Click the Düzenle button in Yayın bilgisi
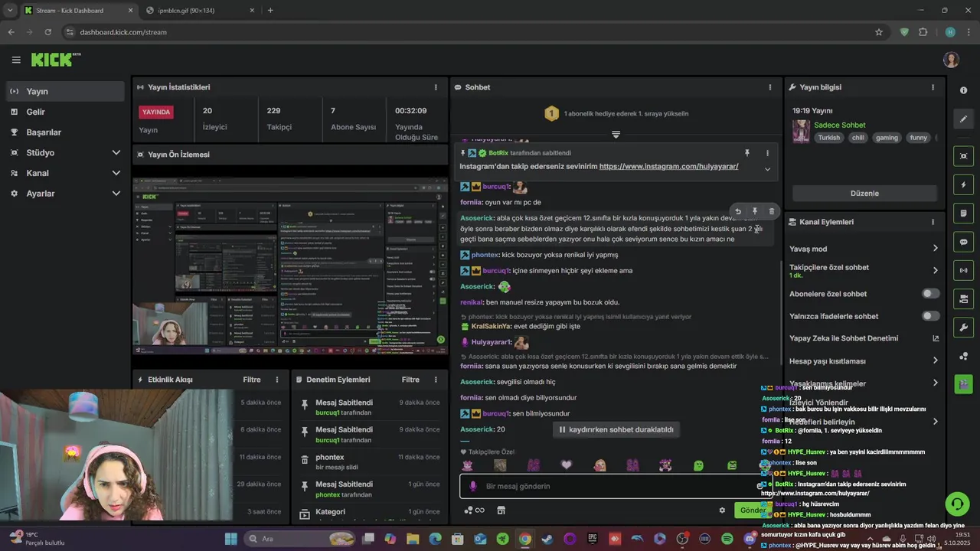 (864, 194)
